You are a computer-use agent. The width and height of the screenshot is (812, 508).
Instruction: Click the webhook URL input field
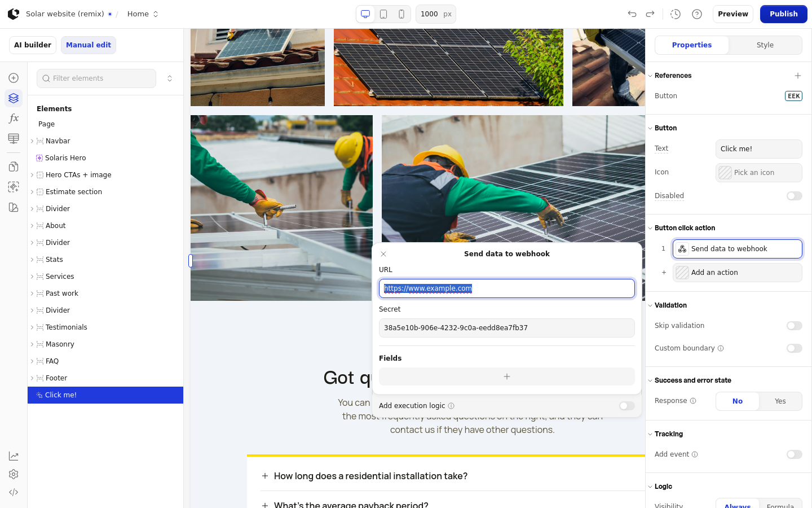[507, 288]
